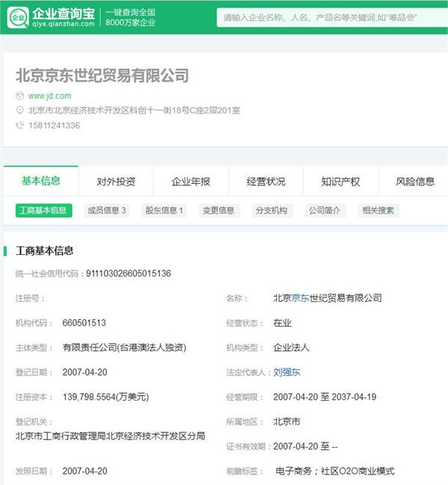This screenshot has height=485, width=448.
Task: Click the certificate validity 2007-04-20 至 -- value
Action: point(305,446)
